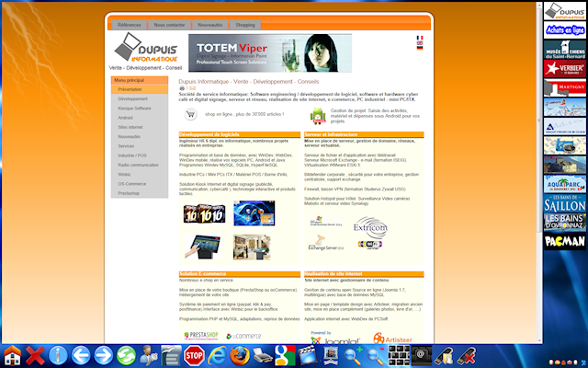Click the WinDev 16 boxes image
Viewport: 588px width, 368px height.
204,213
